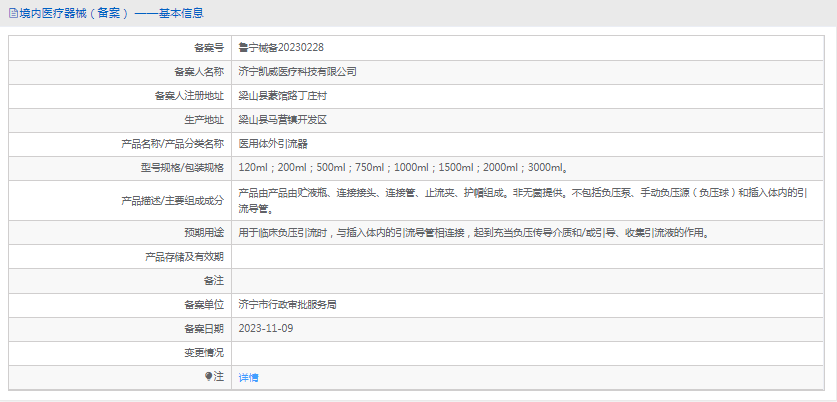Click the 生产地址 label
Screen dimensions: 837x402
click(204, 120)
